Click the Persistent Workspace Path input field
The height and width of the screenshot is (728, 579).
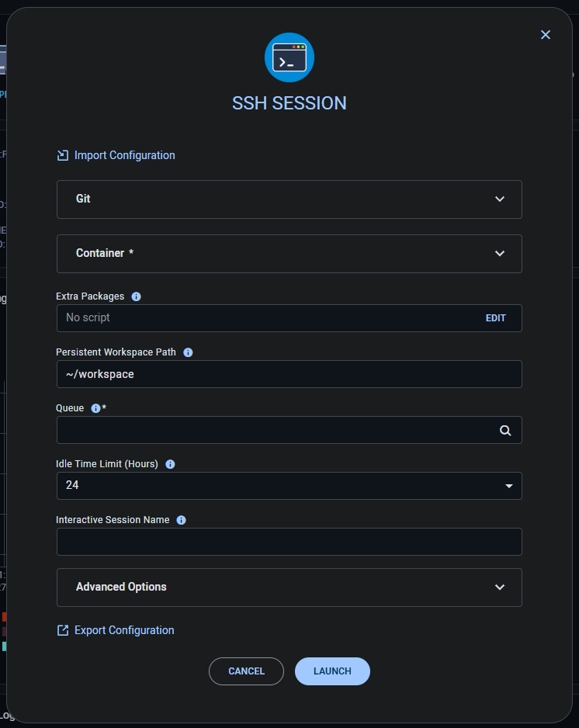pos(289,373)
